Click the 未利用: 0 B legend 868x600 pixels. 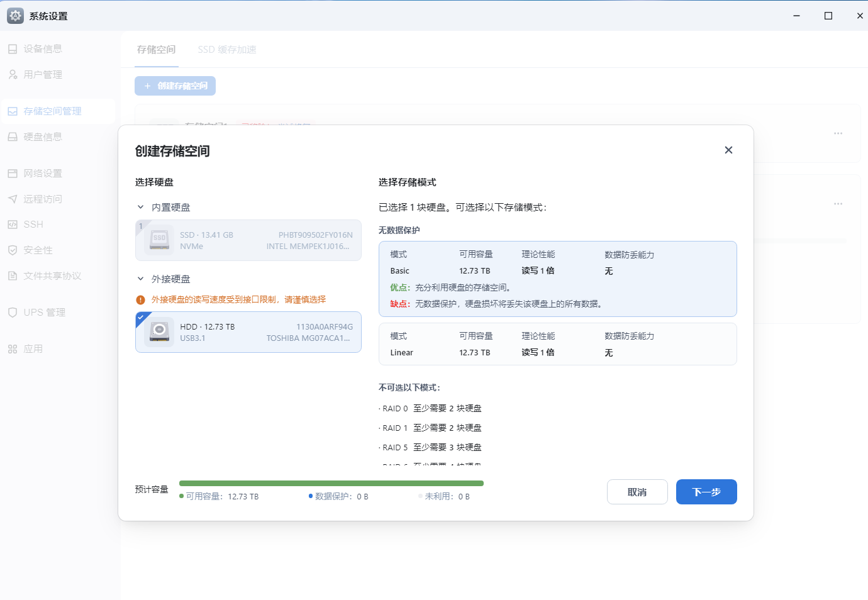click(444, 496)
